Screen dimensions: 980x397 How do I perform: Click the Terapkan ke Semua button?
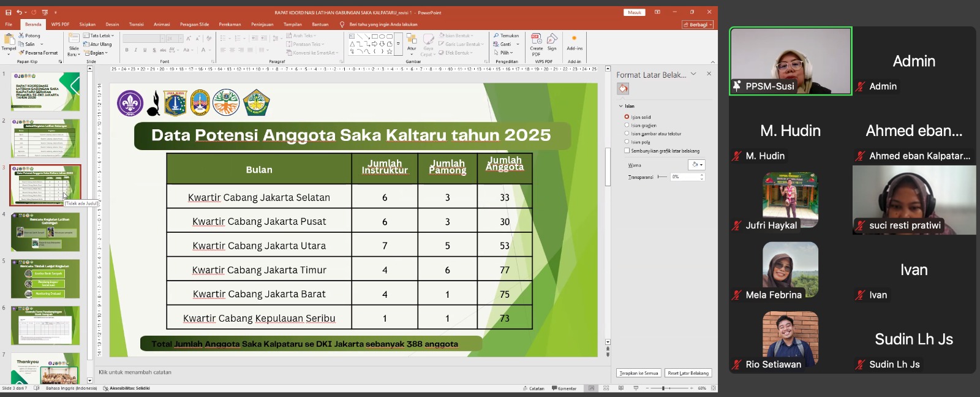tap(638, 373)
